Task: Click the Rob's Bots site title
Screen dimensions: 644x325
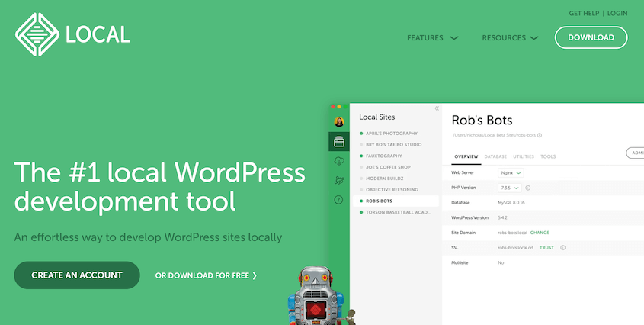Action: click(482, 120)
